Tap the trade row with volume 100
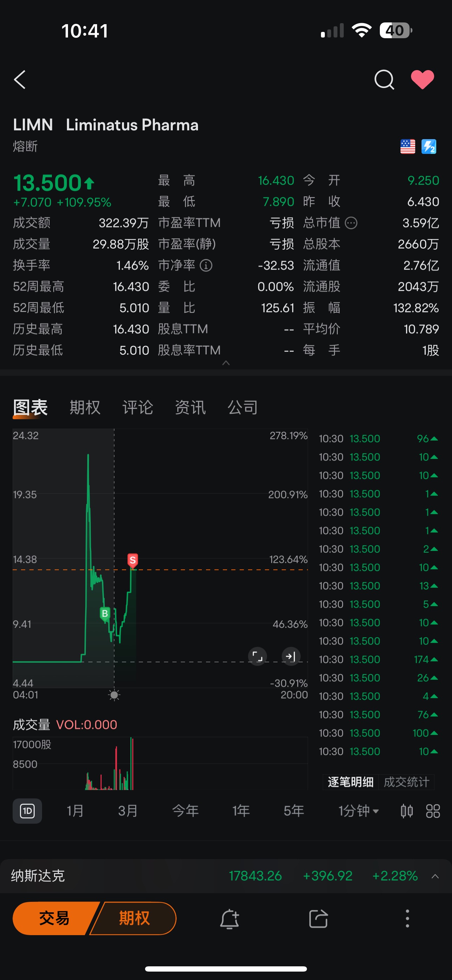The height and width of the screenshot is (980, 452). 378,733
